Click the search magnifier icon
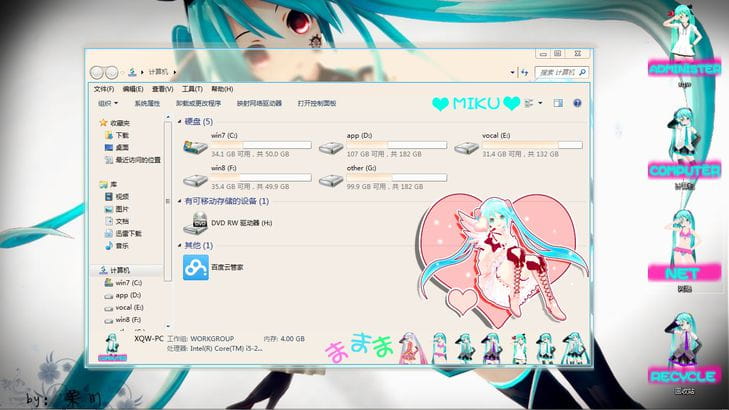Screen dimensions: 729x410 [582, 72]
